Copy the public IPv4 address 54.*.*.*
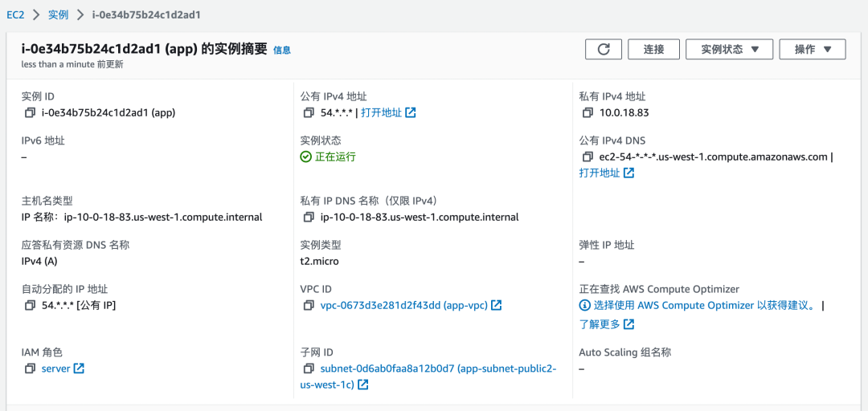This screenshot has width=868, height=411. point(309,113)
